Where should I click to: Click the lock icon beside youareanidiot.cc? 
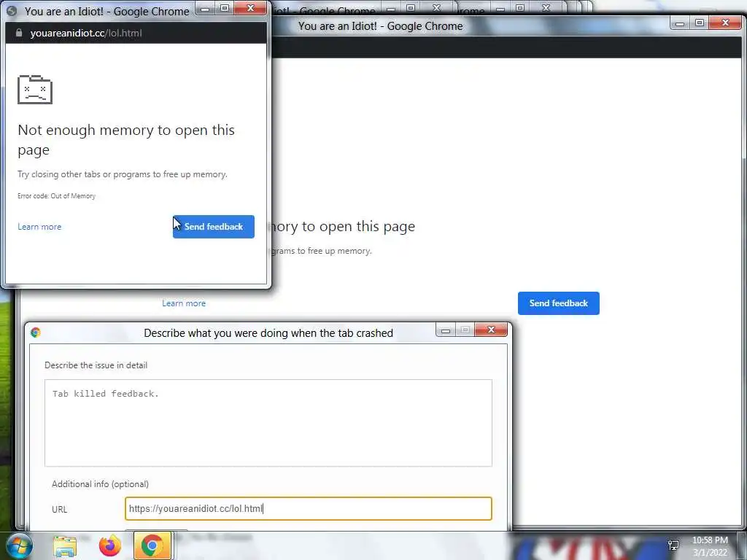(18, 33)
